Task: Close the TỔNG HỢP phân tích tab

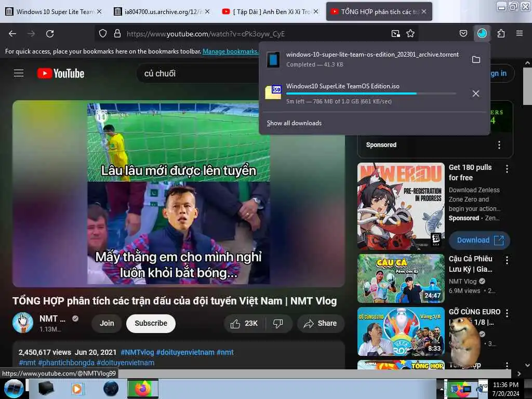Action: [x=424, y=11]
